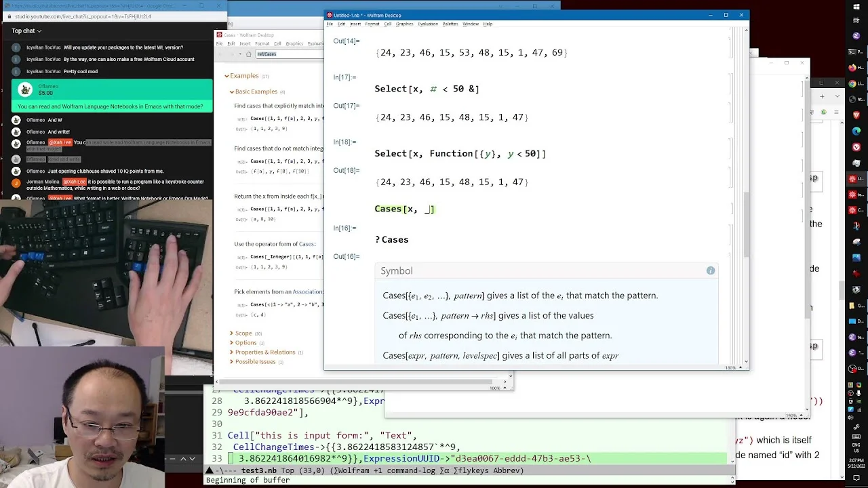Click the Oflameo super chat avatar
The width and height of the screenshot is (868, 488).
pos(25,89)
